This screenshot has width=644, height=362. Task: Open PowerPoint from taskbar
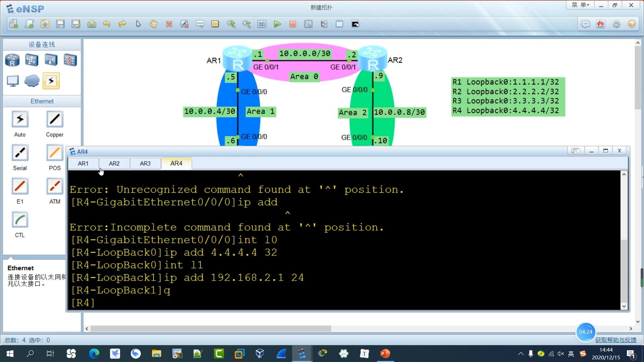pos(385,354)
